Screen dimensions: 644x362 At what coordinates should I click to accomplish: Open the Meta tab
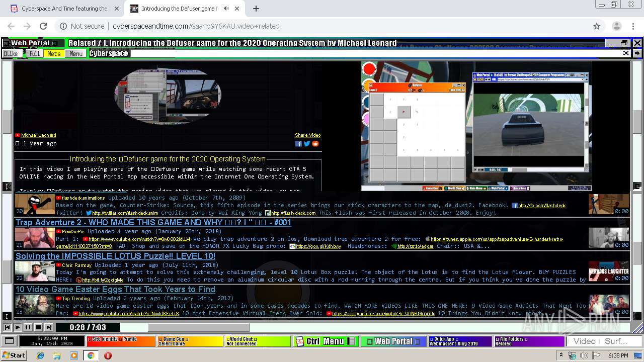click(x=54, y=54)
